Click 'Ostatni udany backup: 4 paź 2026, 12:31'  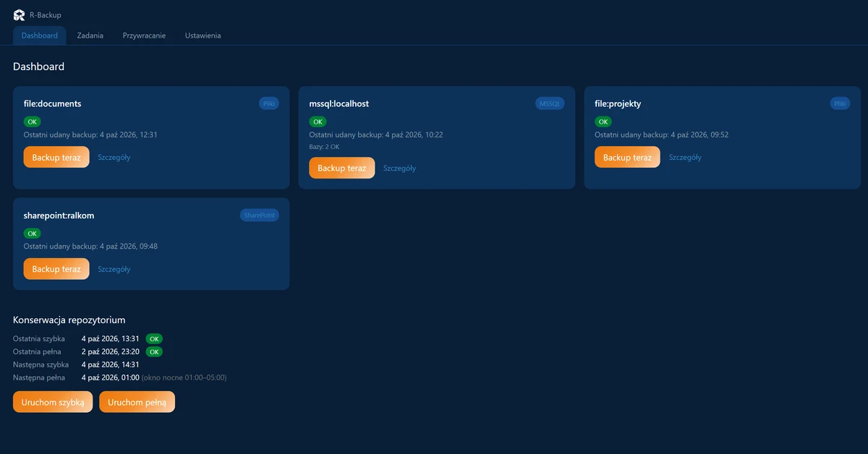click(x=90, y=134)
